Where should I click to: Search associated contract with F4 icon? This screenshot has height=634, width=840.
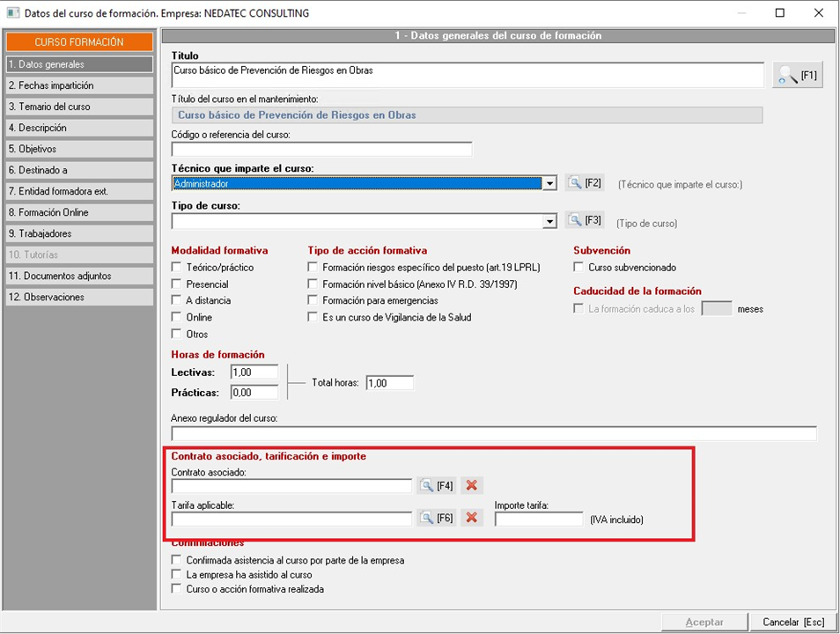427,486
